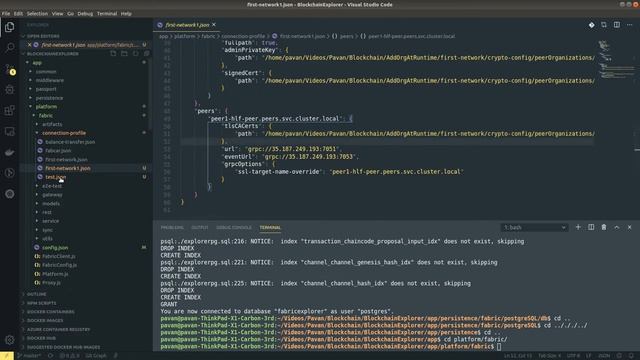Open the File menu
This screenshot has width=640, height=360.
pos(6,13)
